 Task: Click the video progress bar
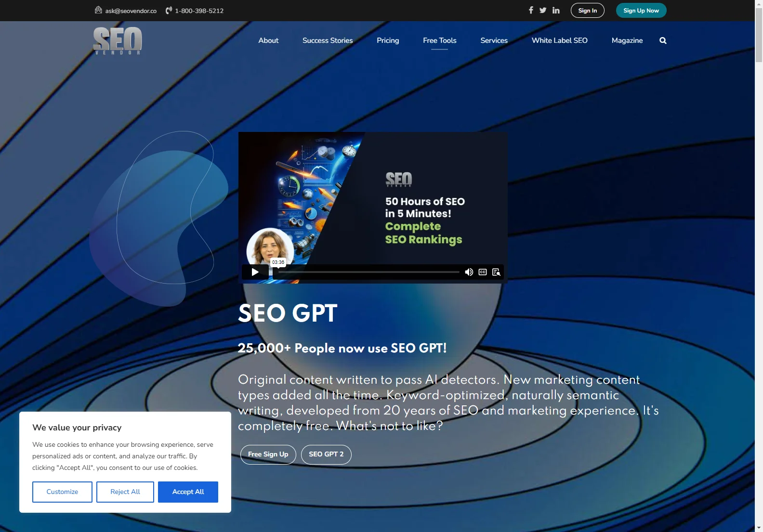point(369,272)
